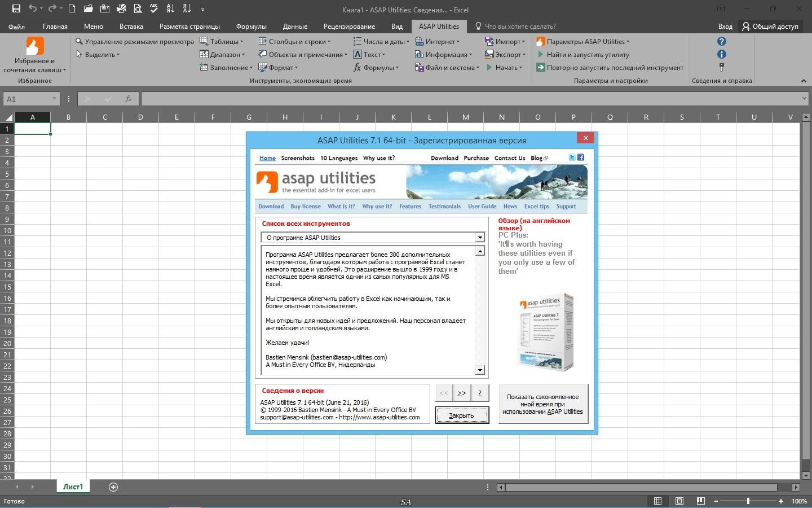Switch to the Данные tab

[295, 26]
